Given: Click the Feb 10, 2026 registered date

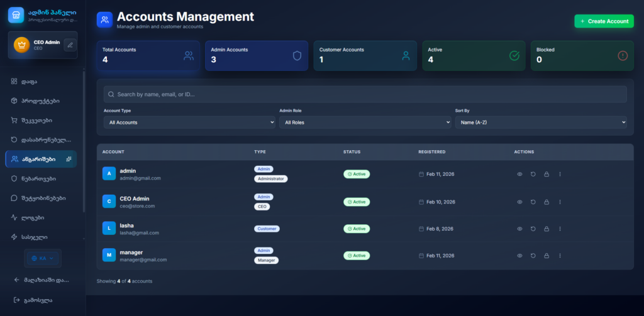Looking at the screenshot, I should click(x=441, y=202).
